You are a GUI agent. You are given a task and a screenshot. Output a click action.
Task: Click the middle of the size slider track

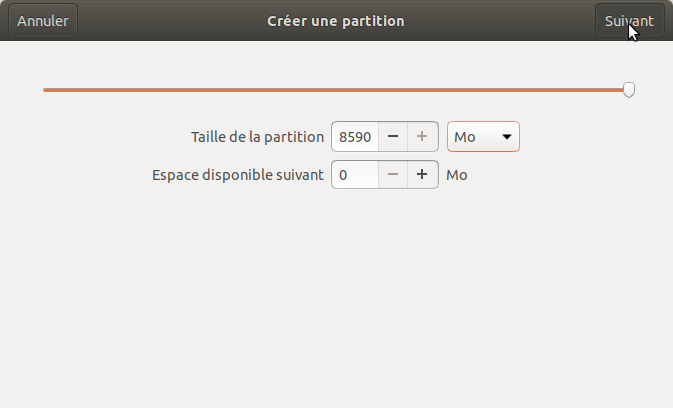pyautogui.click(x=335, y=90)
